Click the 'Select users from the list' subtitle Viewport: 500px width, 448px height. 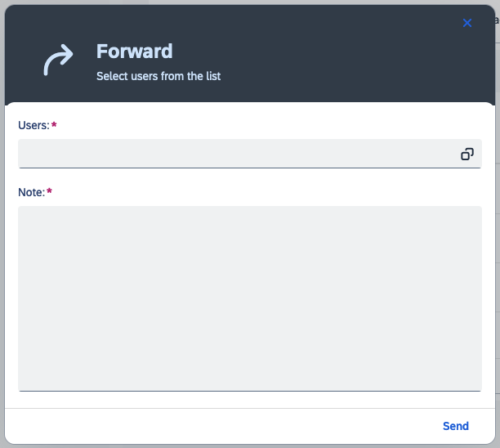[158, 76]
